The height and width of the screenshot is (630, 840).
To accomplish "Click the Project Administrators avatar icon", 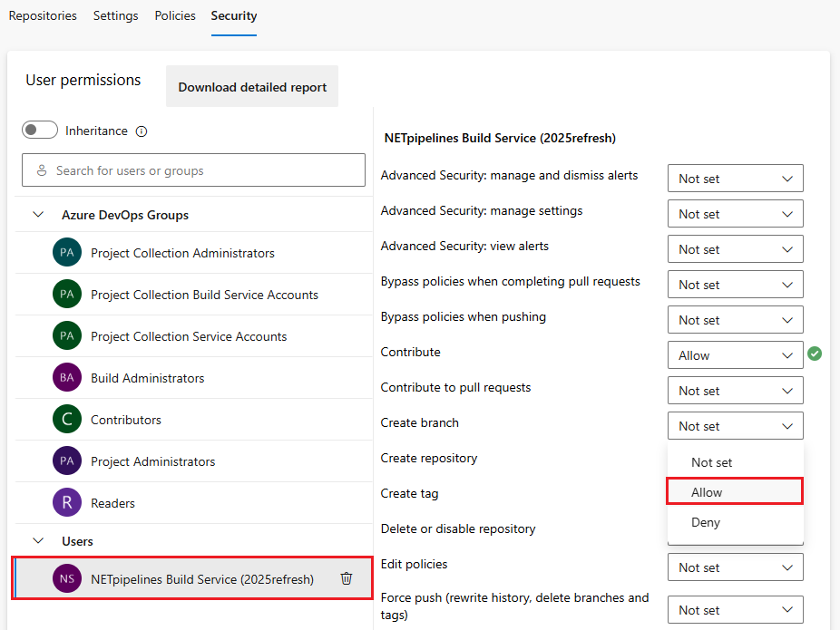I will click(x=67, y=461).
